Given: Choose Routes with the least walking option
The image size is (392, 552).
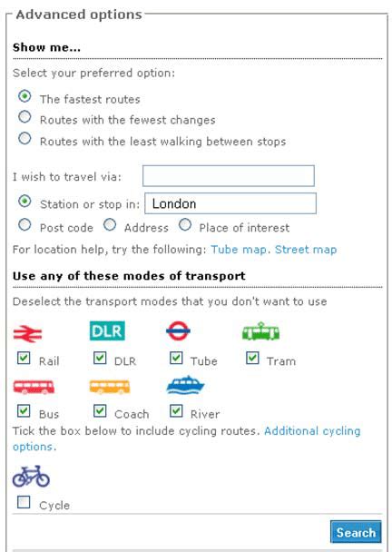Looking at the screenshot, I should (24, 138).
